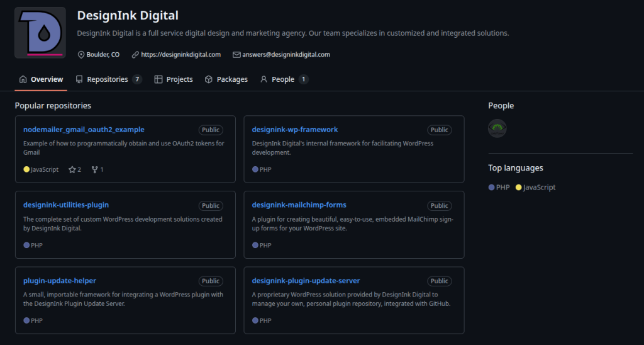644x345 pixels.
Task: Click the JavaScript label on nodemailer card
Action: pyautogui.click(x=45, y=169)
